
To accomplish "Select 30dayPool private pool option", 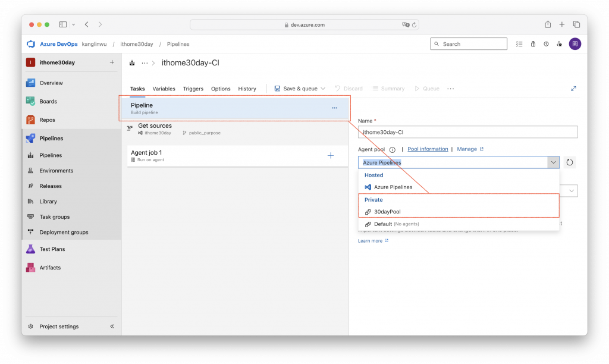I will 459,212.
